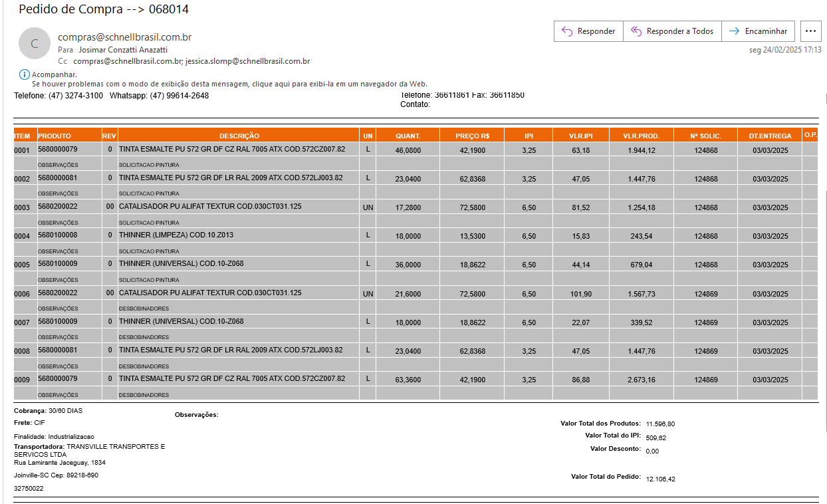Click the PREÇO R$ column header
The width and height of the screenshot is (827, 504).
pyautogui.click(x=472, y=136)
